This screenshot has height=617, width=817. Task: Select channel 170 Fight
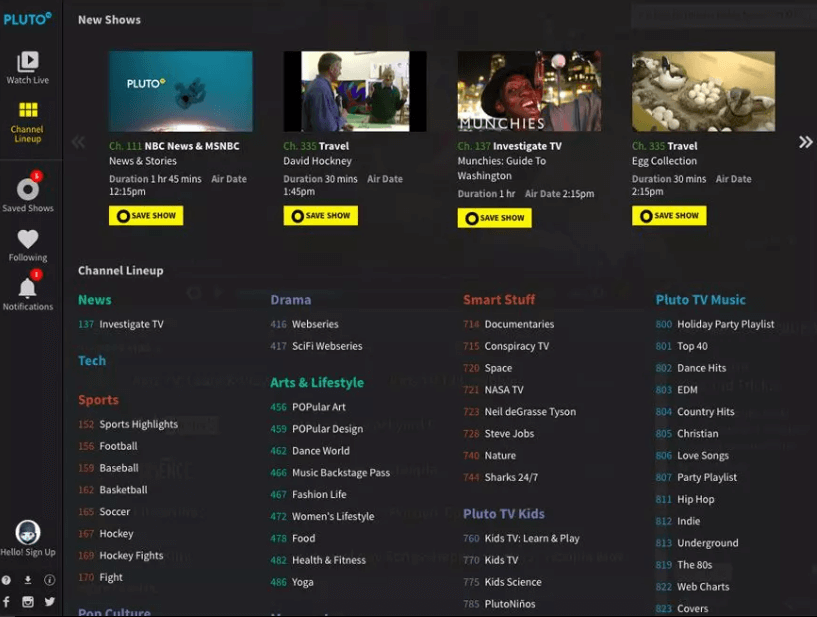(101, 577)
